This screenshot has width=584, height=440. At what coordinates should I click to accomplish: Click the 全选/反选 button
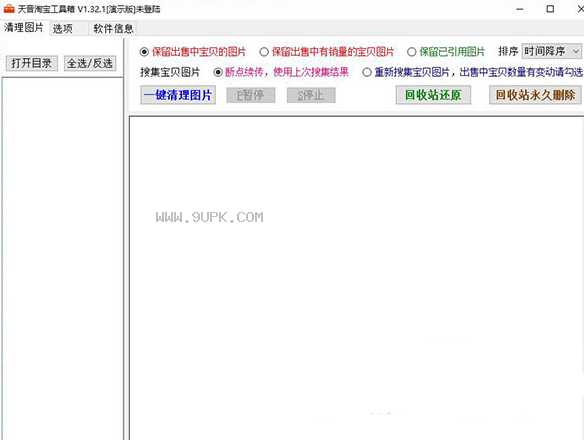[90, 63]
